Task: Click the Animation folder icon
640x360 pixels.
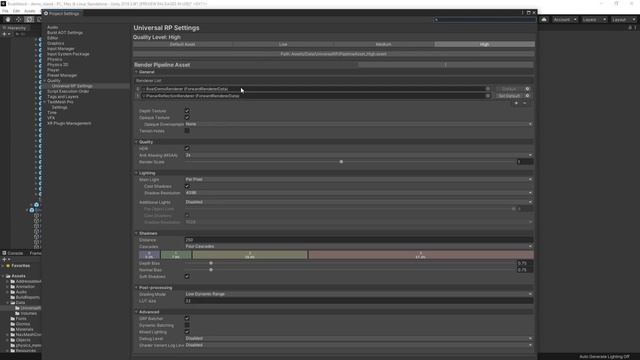Action: tap(13, 287)
